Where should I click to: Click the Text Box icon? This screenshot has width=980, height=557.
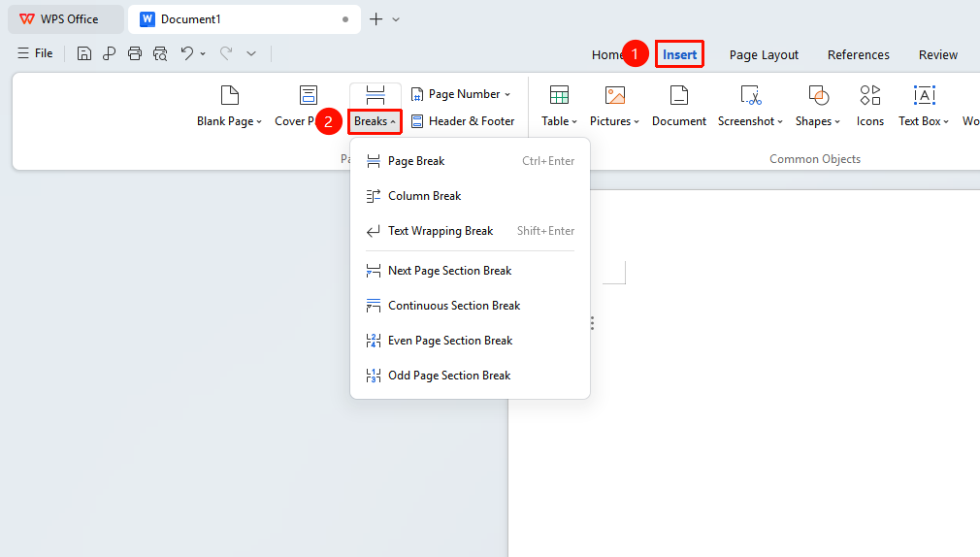925,95
